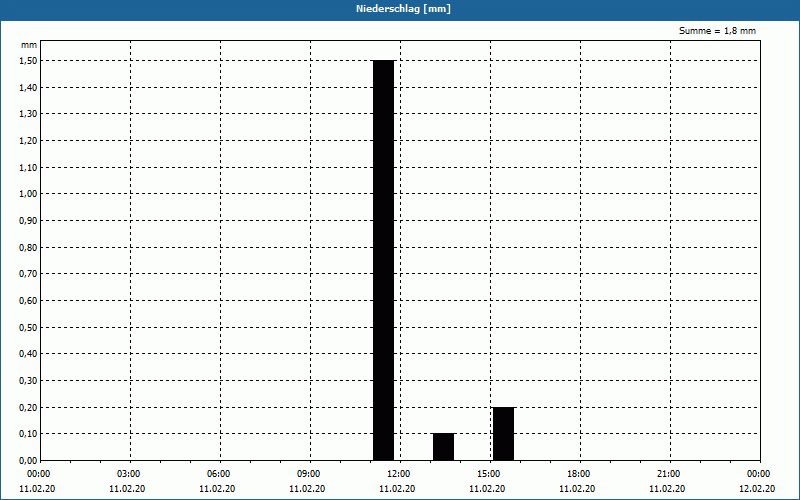Click the 1,30 y-axis label
This screenshot has width=800, height=500.
[28, 114]
